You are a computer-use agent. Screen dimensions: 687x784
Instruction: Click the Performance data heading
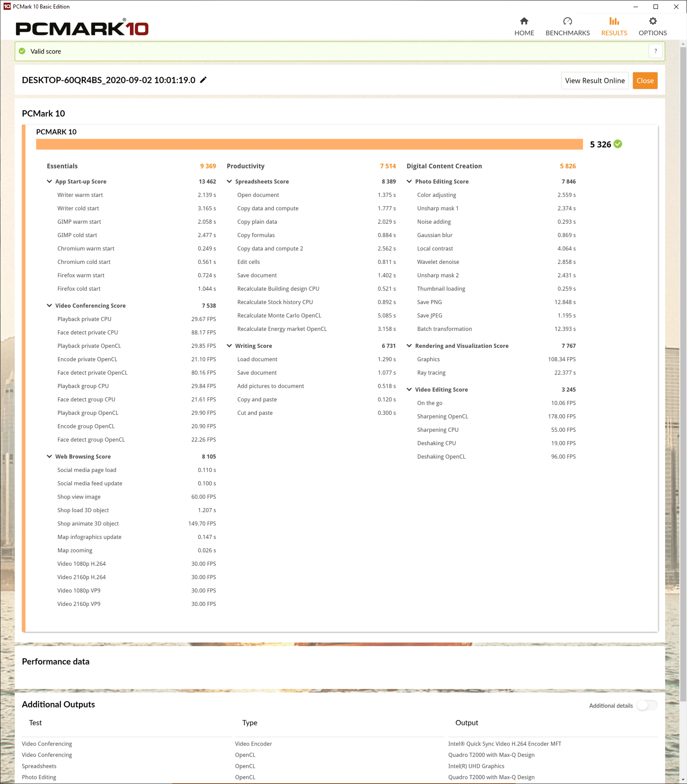pos(56,662)
